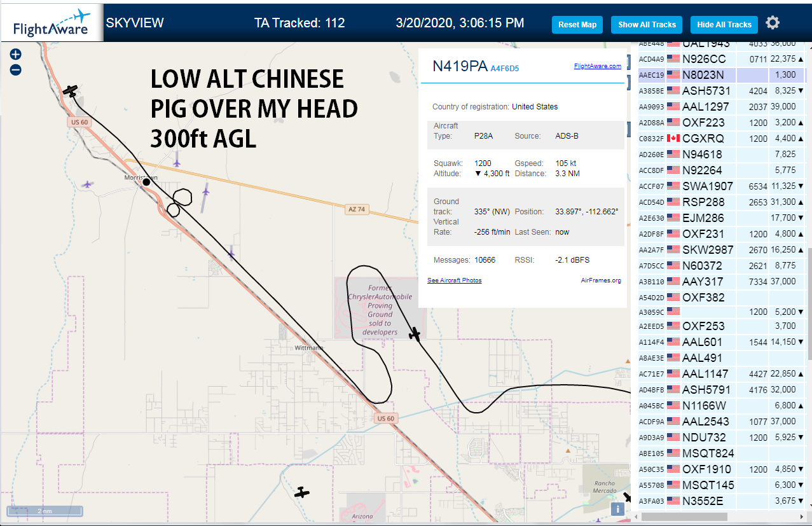Image resolution: width=812 pixels, height=526 pixels.
Task: Open See Aircraft Photos link
Action: pyautogui.click(x=454, y=280)
